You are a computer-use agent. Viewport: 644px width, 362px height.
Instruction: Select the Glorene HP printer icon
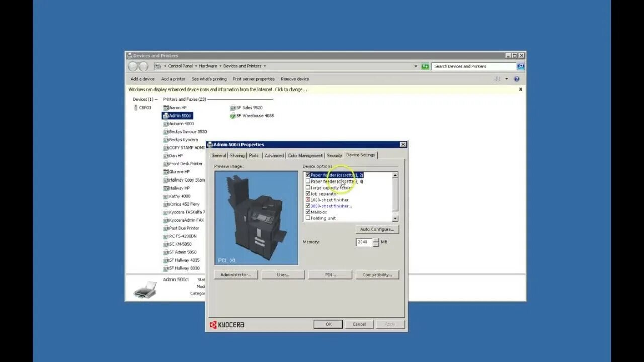[x=166, y=172]
